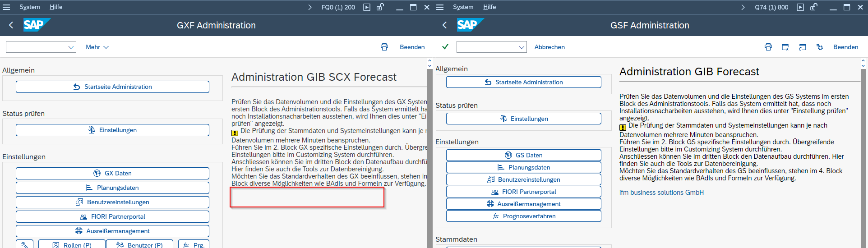Click GS Daten button

pos(523,155)
